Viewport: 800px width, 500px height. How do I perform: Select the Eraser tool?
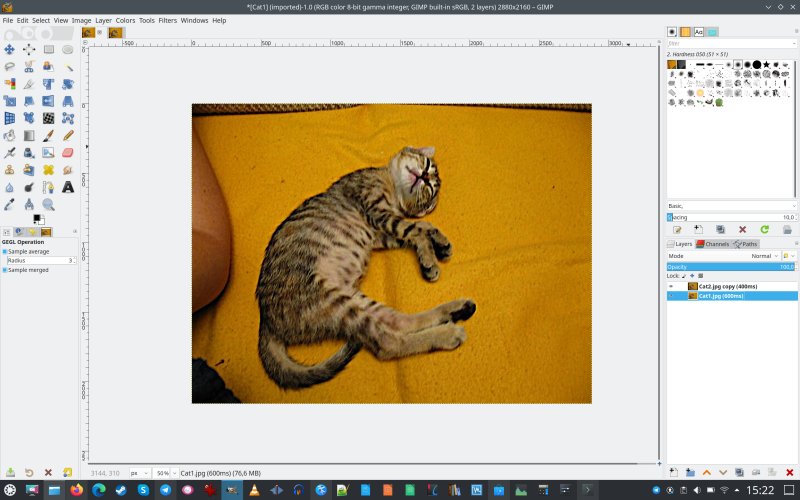pyautogui.click(x=68, y=153)
